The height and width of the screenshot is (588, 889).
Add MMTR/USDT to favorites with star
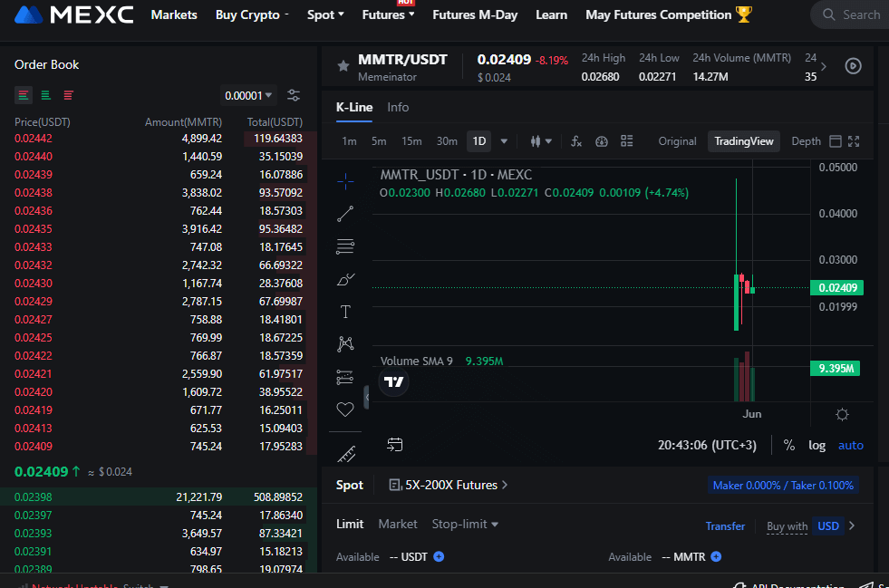pos(343,66)
